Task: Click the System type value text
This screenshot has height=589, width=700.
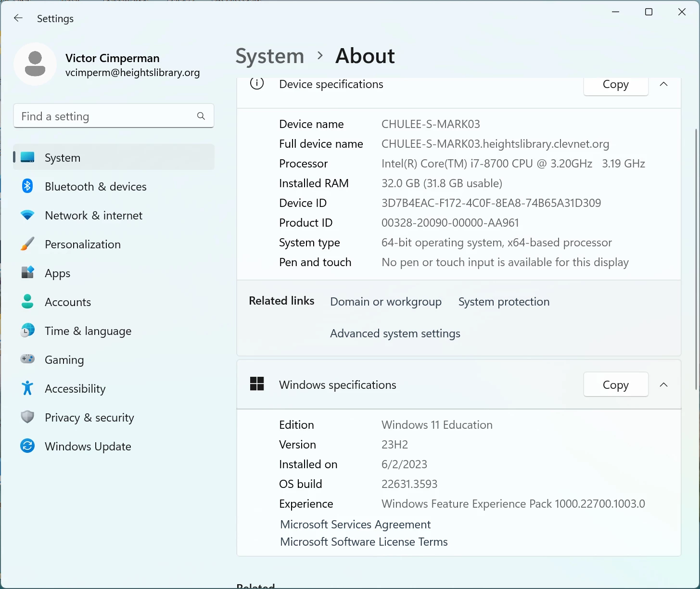Action: pyautogui.click(x=496, y=243)
